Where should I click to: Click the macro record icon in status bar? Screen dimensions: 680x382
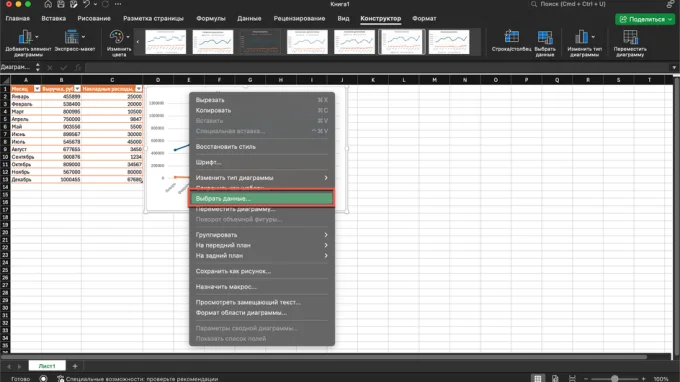pos(43,379)
